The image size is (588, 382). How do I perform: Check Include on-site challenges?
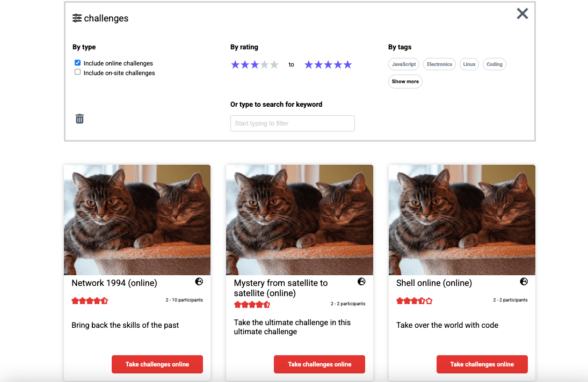coord(78,72)
